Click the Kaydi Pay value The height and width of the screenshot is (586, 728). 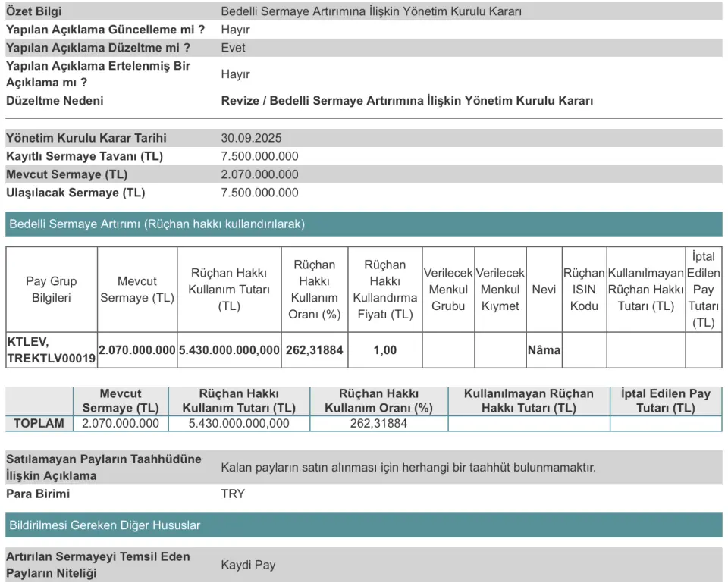[x=248, y=565]
